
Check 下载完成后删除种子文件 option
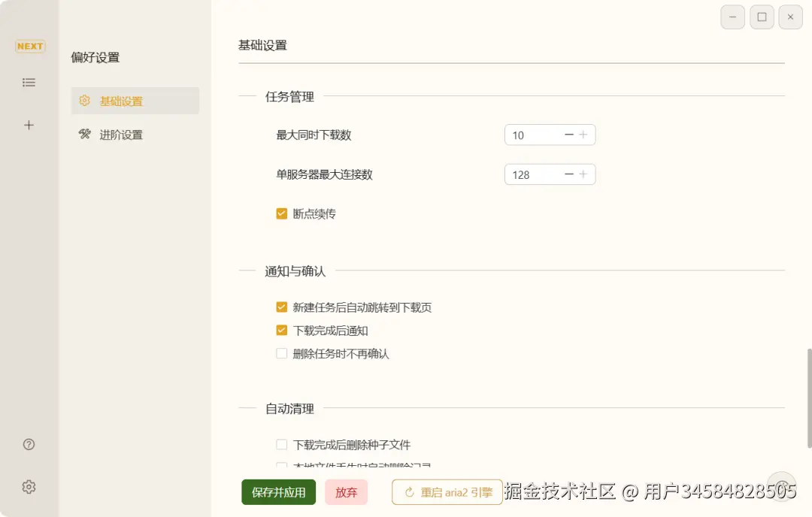[x=282, y=445]
